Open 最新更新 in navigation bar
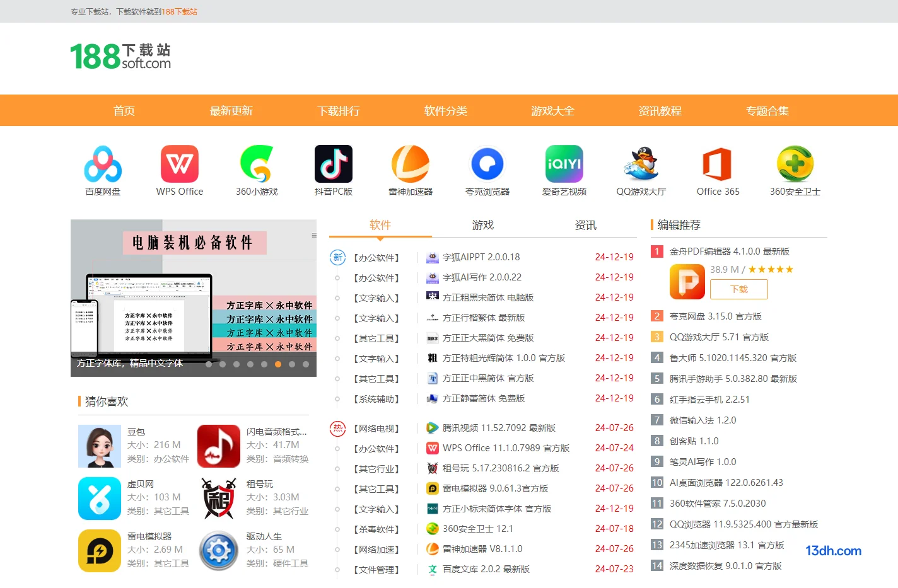This screenshot has height=588, width=898. 231,111
